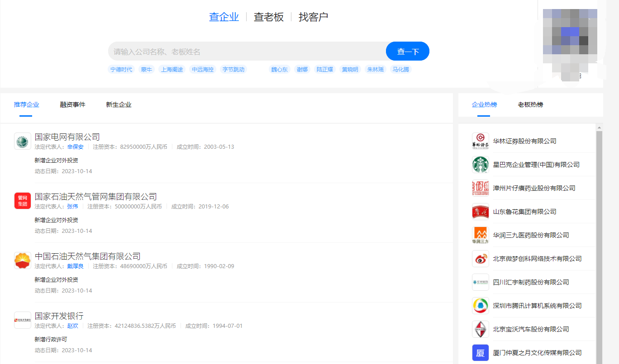The width and height of the screenshot is (619, 364).
Task: Switch to 查企业 search mode
Action: click(x=224, y=17)
